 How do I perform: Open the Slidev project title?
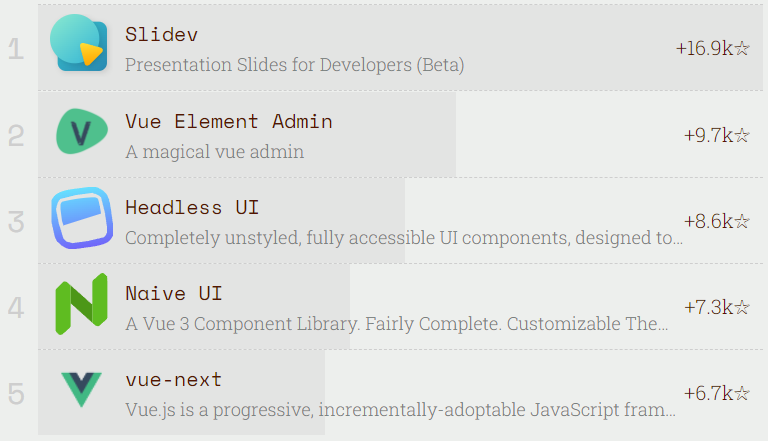click(x=162, y=34)
